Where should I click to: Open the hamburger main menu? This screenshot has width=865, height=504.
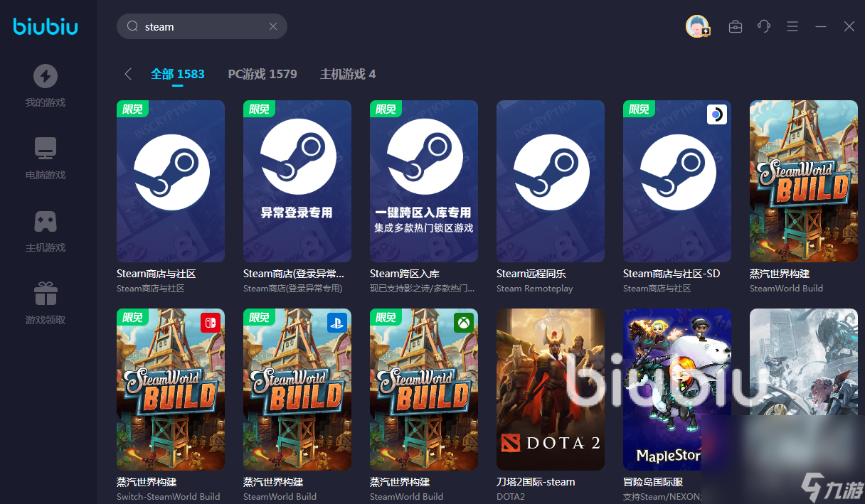tap(792, 26)
